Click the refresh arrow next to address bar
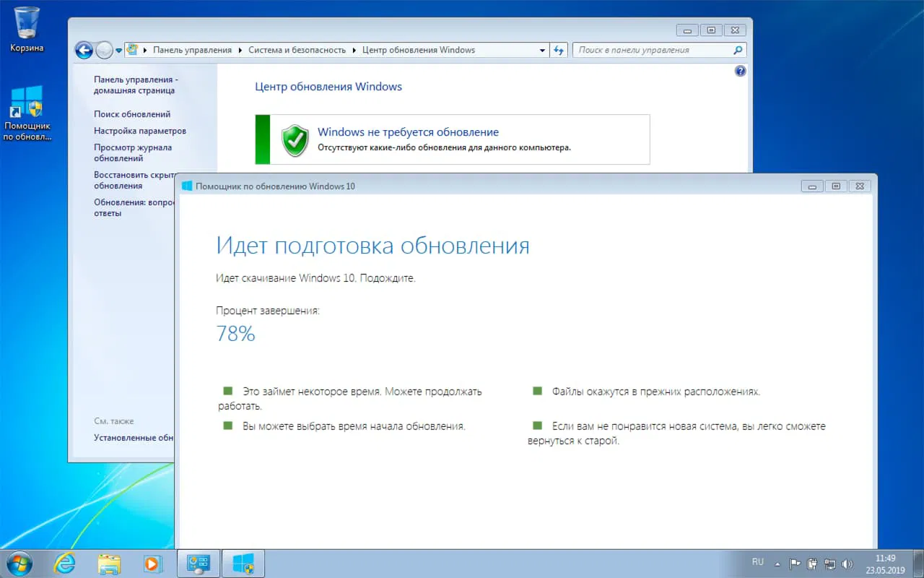The image size is (924, 578). 559,50
